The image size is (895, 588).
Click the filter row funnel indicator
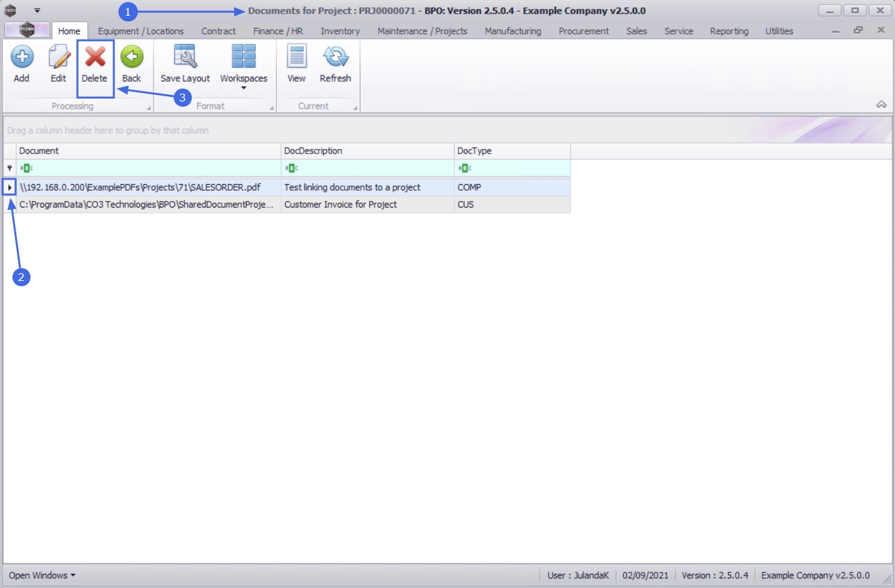click(10, 168)
